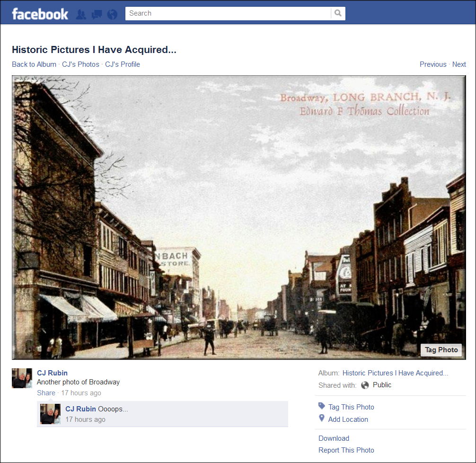The image size is (476, 463).
Task: Download the photo
Action: coord(334,438)
